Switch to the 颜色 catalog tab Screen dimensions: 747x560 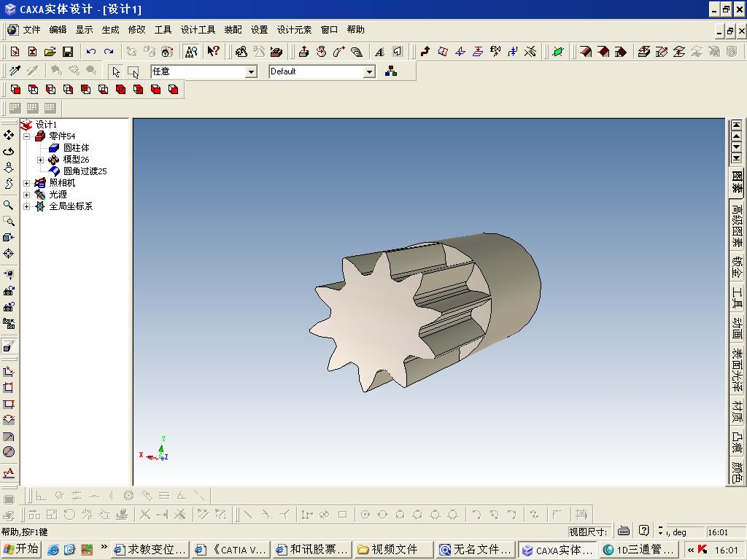click(x=737, y=471)
